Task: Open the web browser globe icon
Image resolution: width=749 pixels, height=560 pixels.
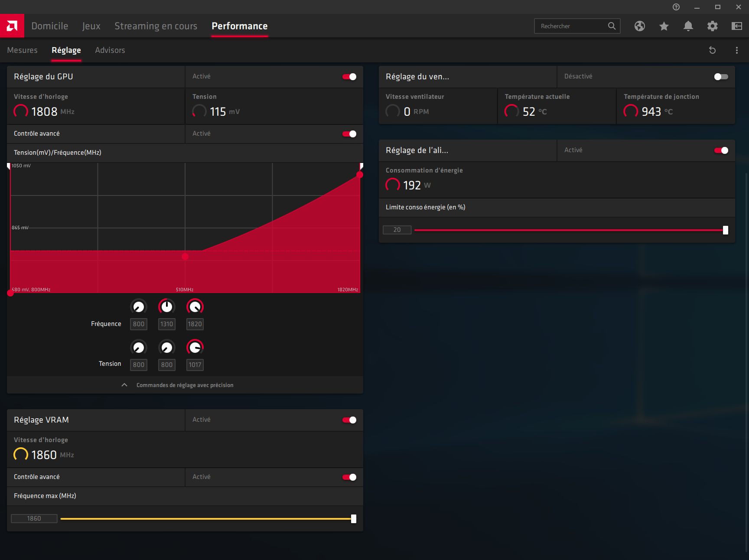Action: coord(639,26)
